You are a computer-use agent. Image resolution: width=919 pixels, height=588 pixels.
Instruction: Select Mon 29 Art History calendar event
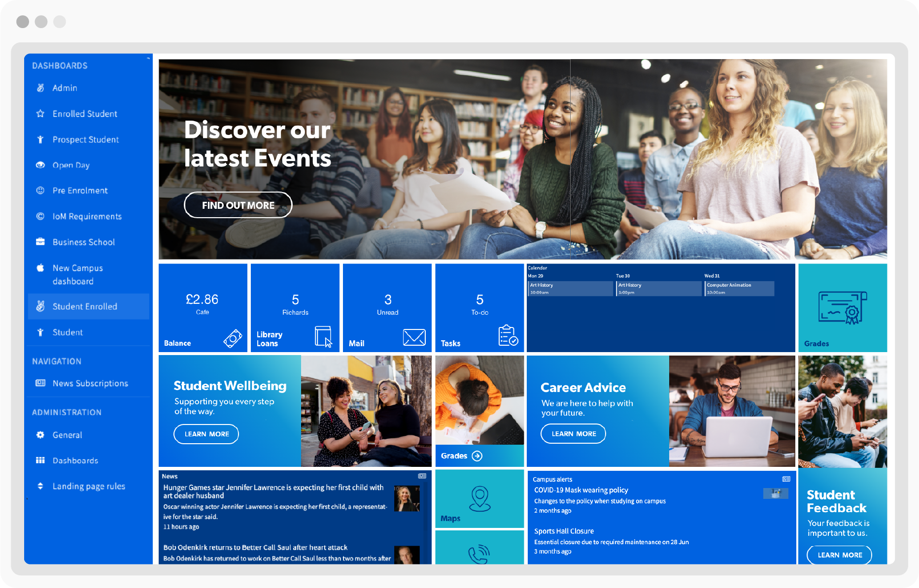(570, 289)
